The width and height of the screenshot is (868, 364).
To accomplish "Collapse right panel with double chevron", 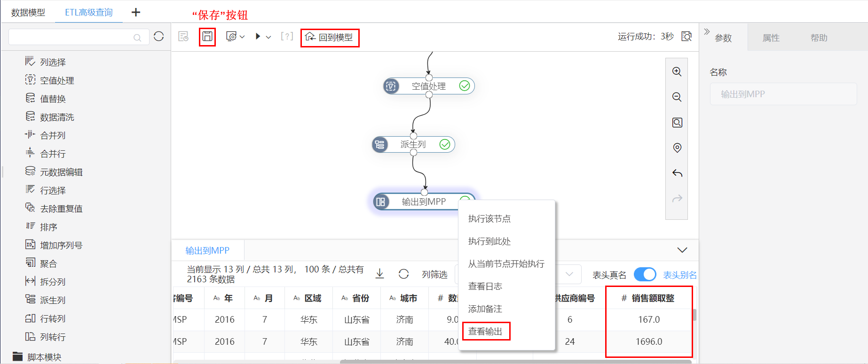I will point(707,32).
